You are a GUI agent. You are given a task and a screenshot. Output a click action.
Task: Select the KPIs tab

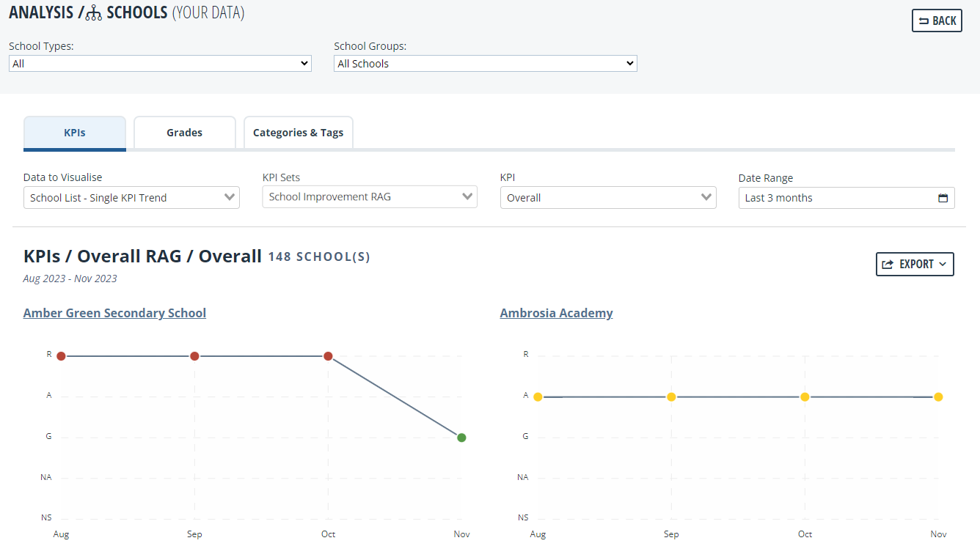point(74,133)
